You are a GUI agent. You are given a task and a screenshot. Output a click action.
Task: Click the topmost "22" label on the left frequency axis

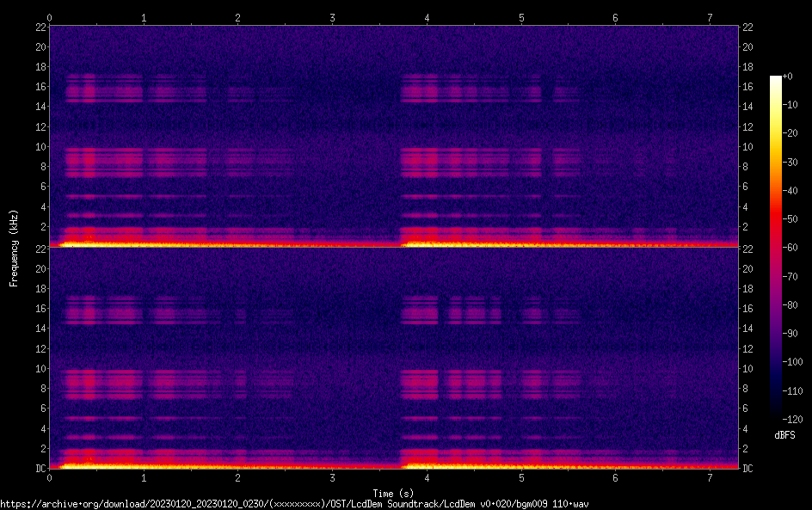point(40,27)
